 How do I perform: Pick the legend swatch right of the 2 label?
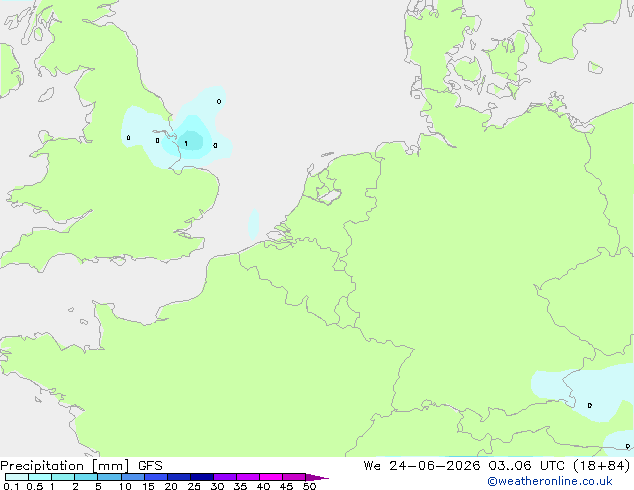tap(86, 477)
